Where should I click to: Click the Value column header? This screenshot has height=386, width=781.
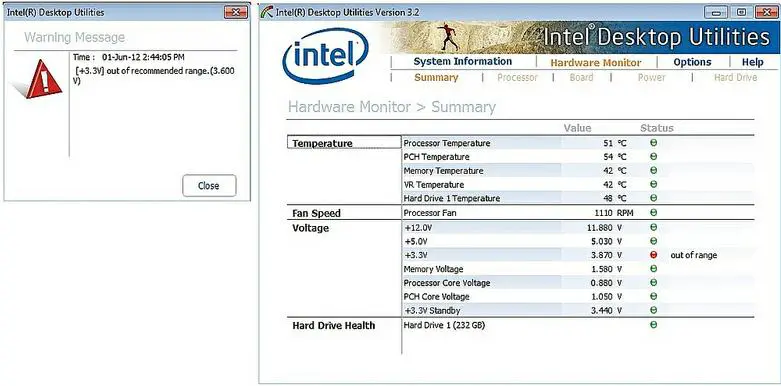(x=577, y=129)
